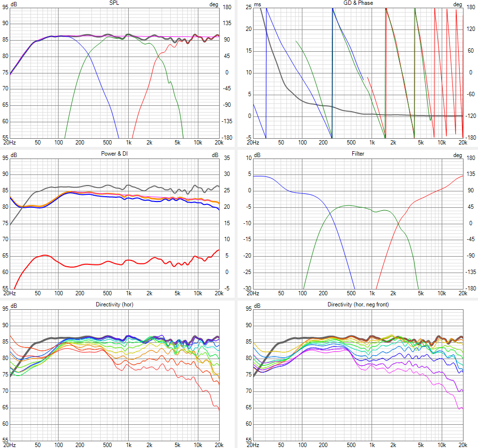Click the 2k label under GD & Phase chart
478x448 pixels.
pos(393,143)
